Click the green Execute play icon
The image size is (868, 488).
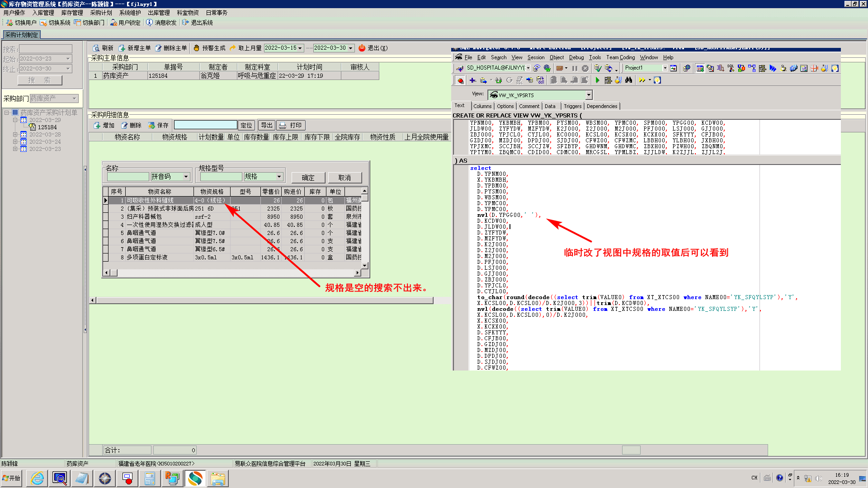click(597, 80)
